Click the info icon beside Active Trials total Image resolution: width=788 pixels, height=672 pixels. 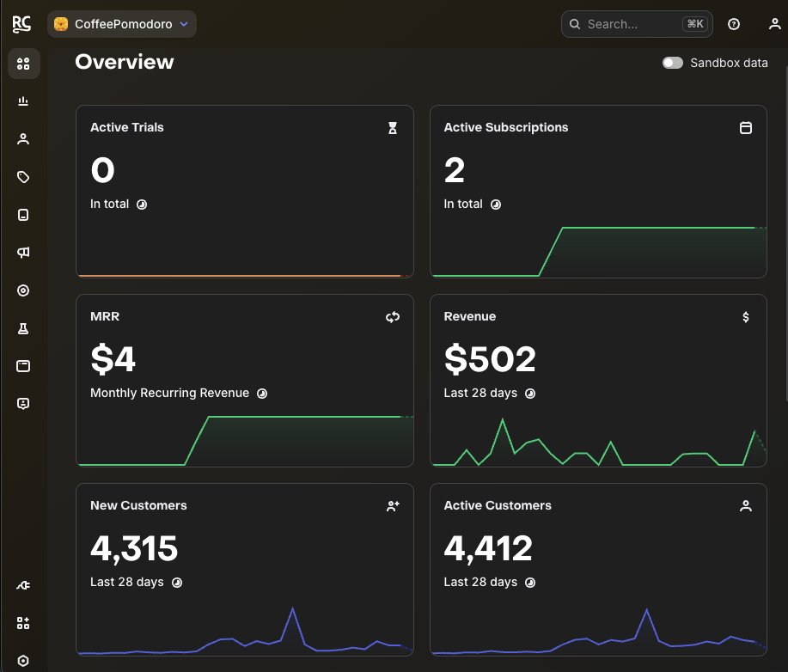point(142,205)
